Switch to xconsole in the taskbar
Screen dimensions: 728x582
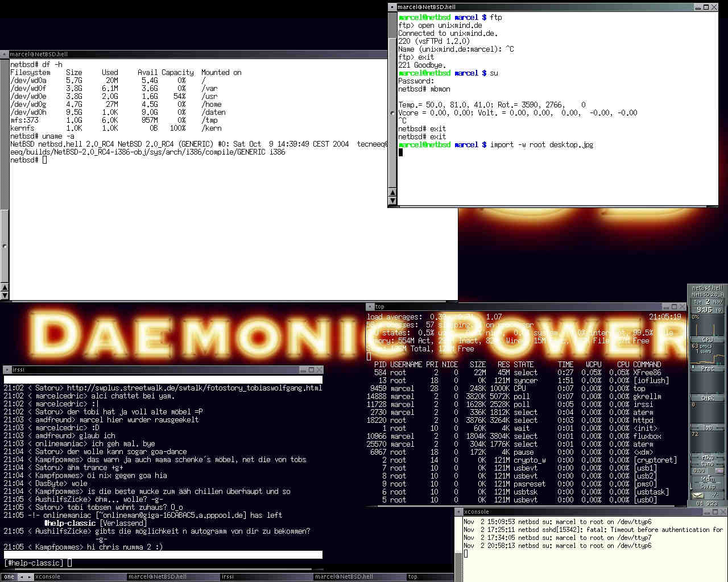80,577
